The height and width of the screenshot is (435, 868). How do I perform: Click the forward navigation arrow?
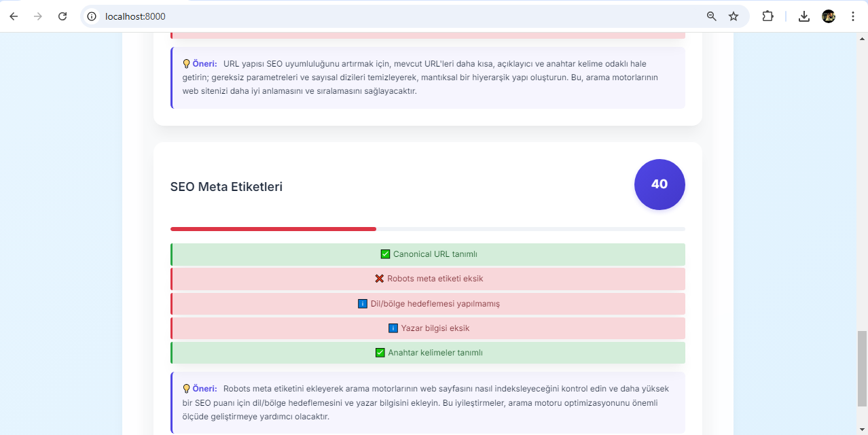click(38, 16)
